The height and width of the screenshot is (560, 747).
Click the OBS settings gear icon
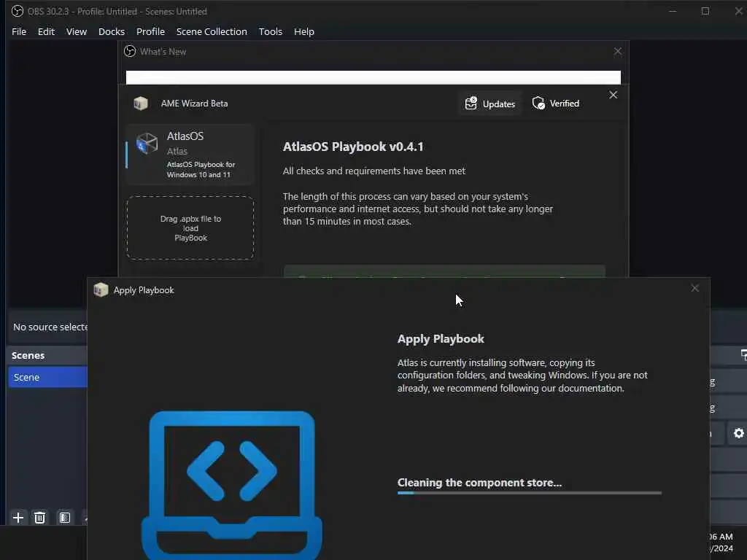point(738,433)
